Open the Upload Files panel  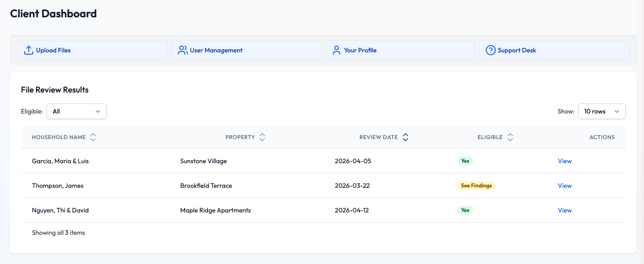point(92,50)
